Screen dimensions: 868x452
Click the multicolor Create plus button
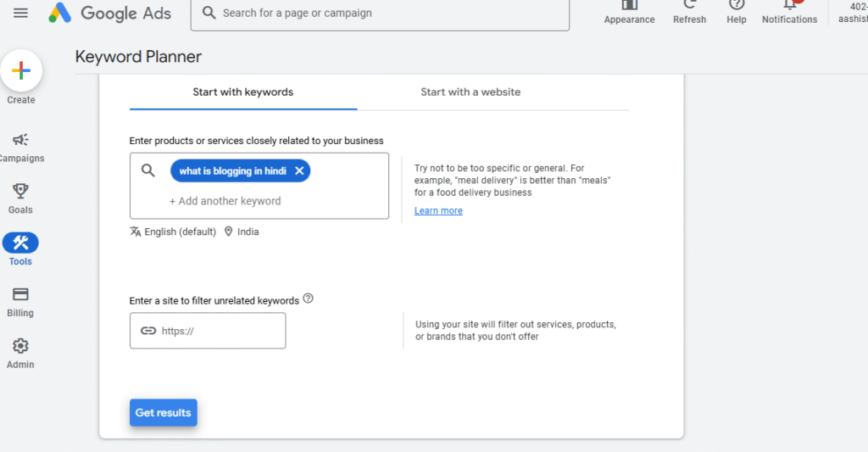tap(21, 71)
